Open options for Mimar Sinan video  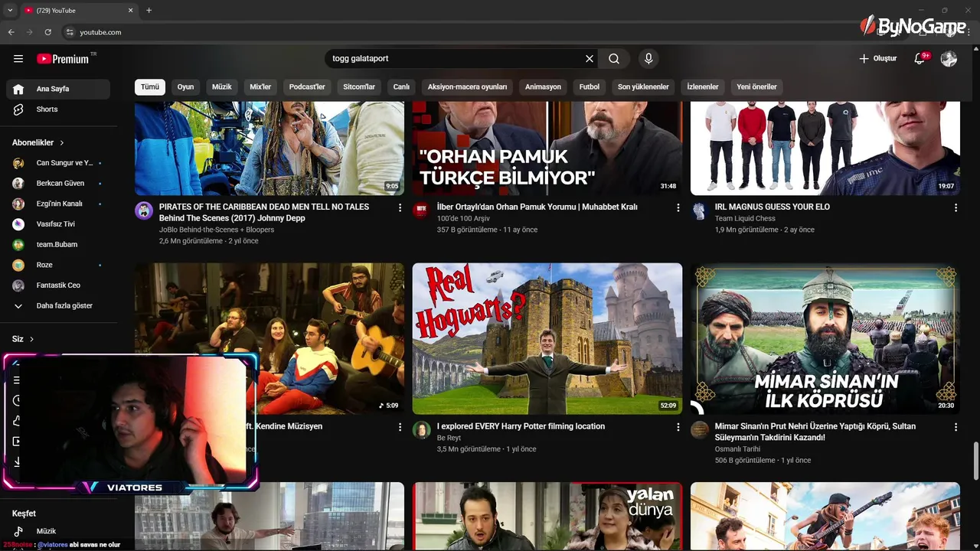click(x=955, y=427)
